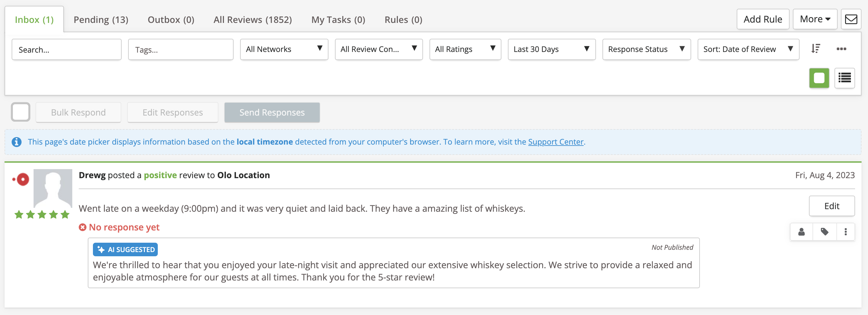Open the My Tasks (0) tab

tap(338, 20)
